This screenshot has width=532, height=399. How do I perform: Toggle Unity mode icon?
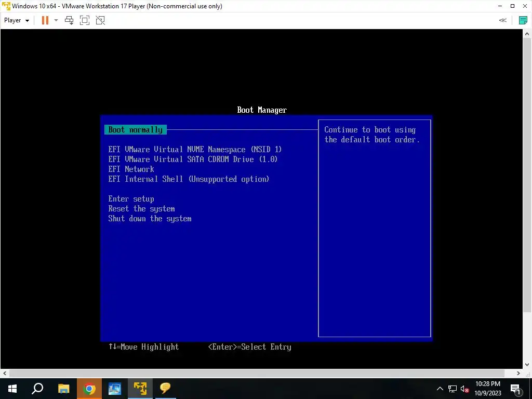[x=100, y=20]
